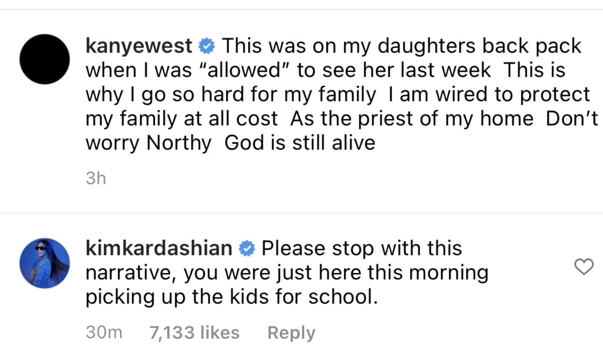
Task: Click "why I go so hard for my family"
Action: click(230, 94)
